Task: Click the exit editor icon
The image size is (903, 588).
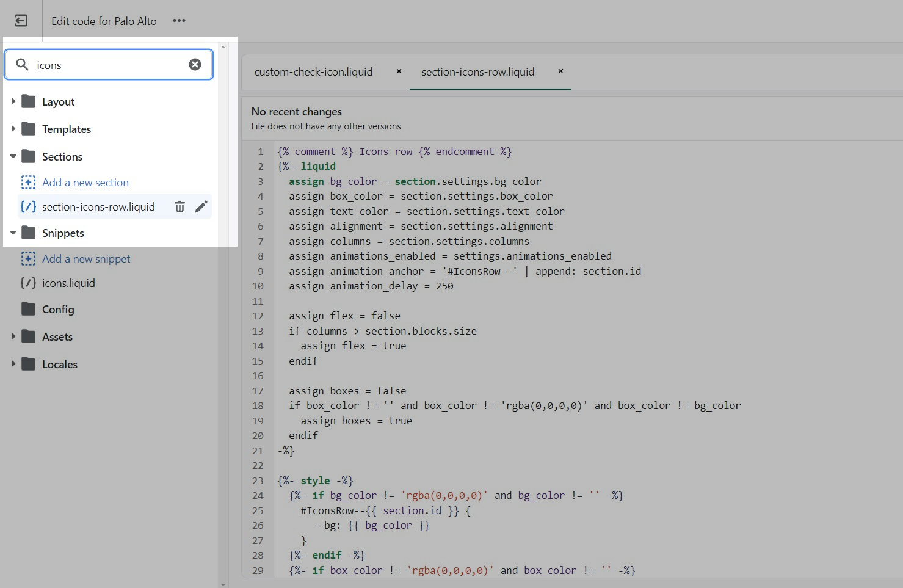Action: (x=21, y=21)
